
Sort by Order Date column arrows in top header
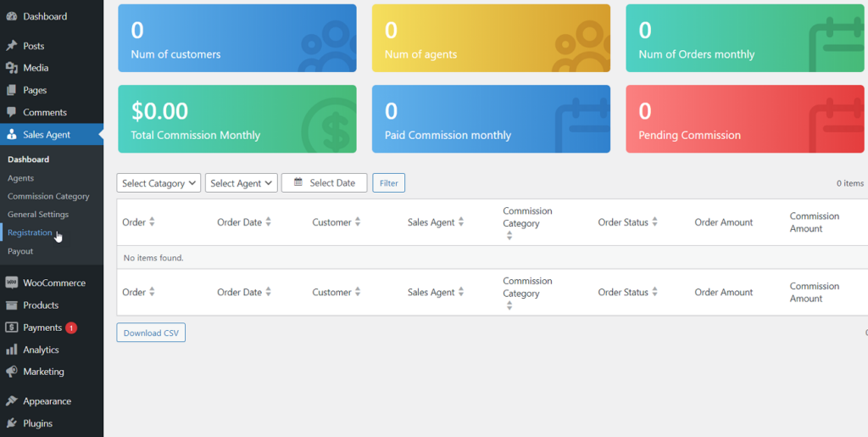click(x=268, y=222)
